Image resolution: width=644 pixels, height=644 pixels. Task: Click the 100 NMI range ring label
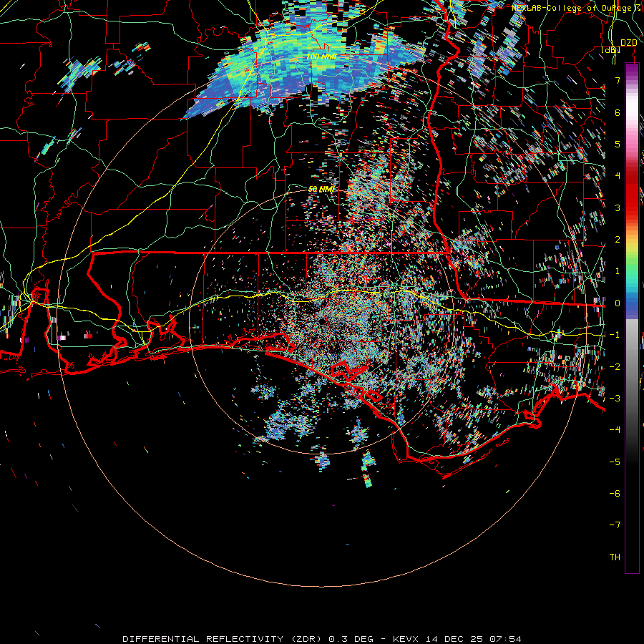pos(321,57)
